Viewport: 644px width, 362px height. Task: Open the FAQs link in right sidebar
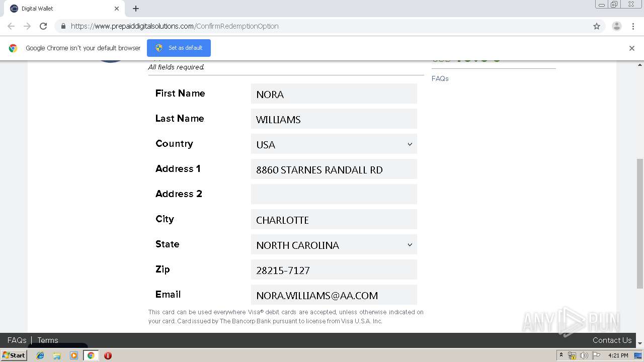(440, 78)
